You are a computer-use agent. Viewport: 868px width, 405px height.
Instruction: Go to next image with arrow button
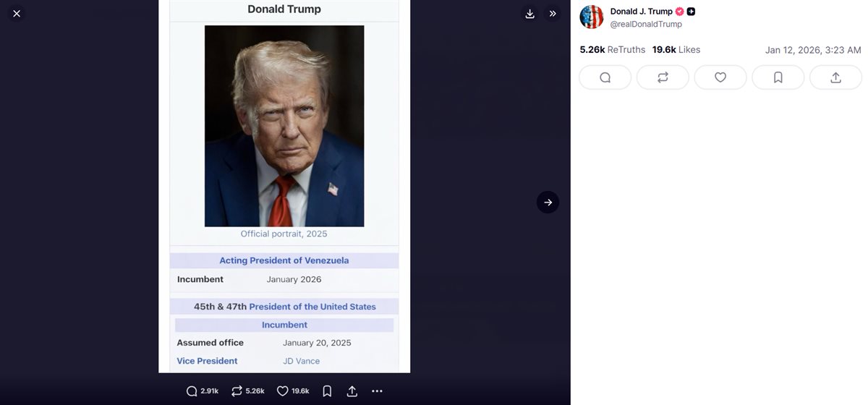click(x=548, y=202)
